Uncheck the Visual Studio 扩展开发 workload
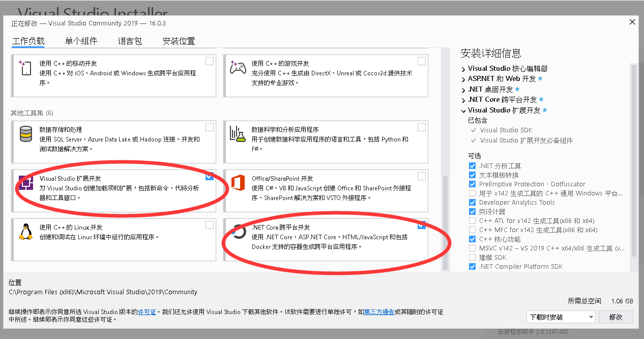Screen dimensions: 644x339 pos(210,176)
